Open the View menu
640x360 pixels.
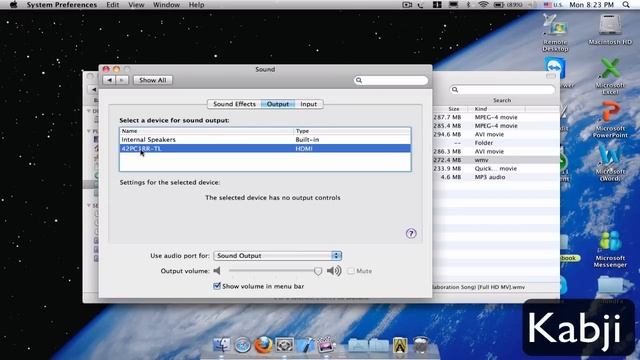(x=136, y=5)
